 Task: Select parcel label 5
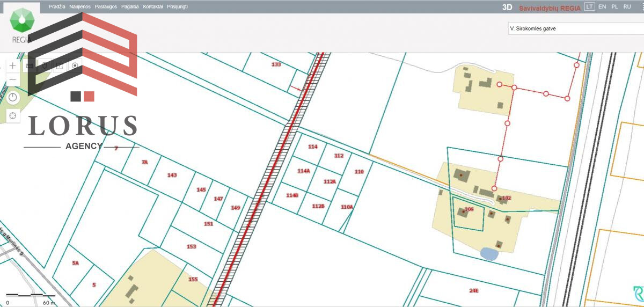pyautogui.click(x=94, y=284)
